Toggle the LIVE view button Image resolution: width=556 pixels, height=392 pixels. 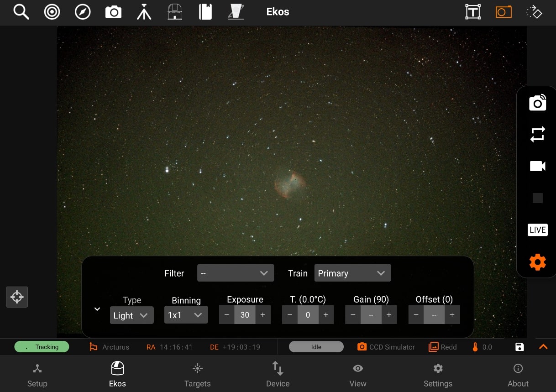(537, 230)
